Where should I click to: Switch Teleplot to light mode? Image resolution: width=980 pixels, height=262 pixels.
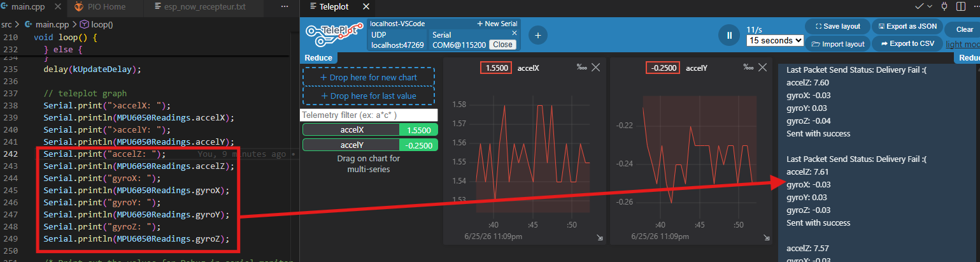tap(963, 44)
